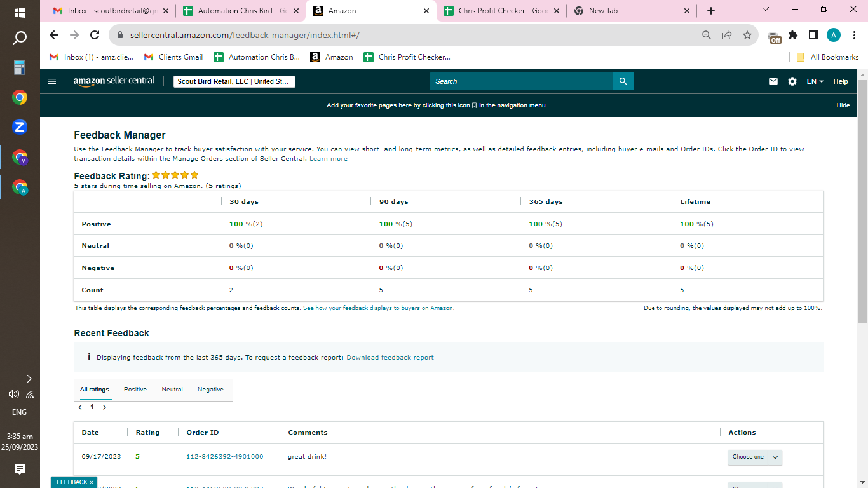Click the Help link in the header

[841, 81]
